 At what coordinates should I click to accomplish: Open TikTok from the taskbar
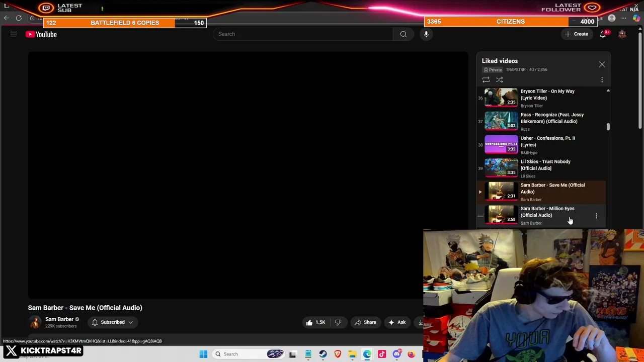pos(382,354)
